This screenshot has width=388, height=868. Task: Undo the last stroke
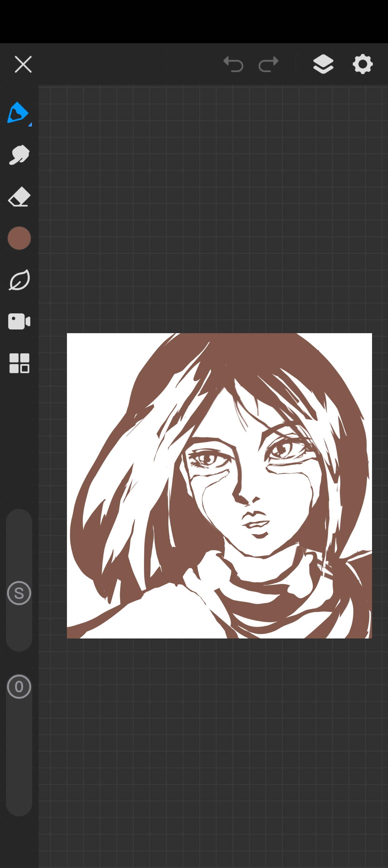coord(233,64)
